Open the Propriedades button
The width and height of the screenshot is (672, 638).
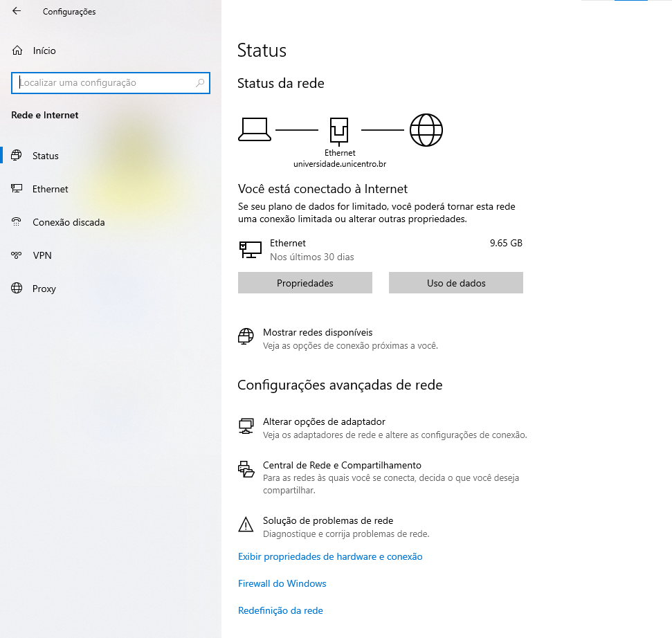click(x=305, y=283)
